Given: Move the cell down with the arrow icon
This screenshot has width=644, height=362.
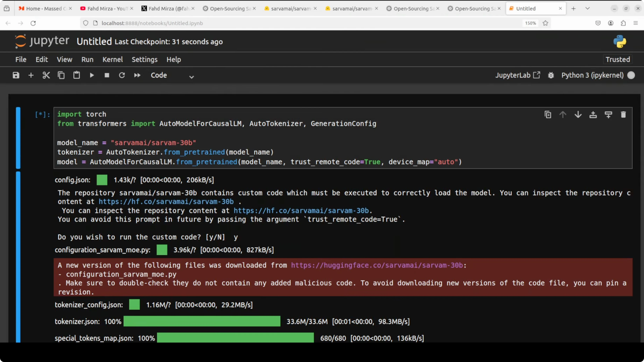Looking at the screenshot, I should [x=578, y=114].
